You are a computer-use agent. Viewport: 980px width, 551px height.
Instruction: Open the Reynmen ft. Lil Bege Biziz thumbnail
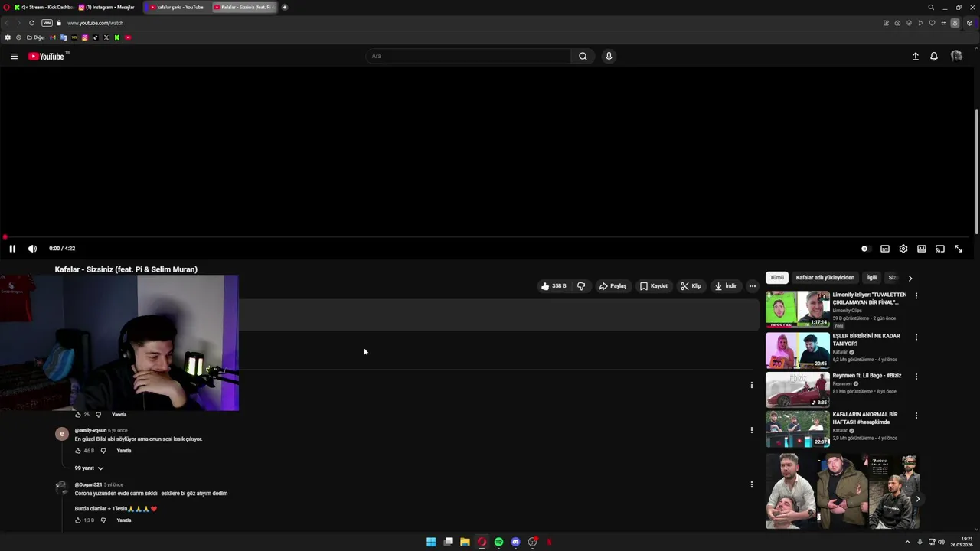[x=797, y=389]
